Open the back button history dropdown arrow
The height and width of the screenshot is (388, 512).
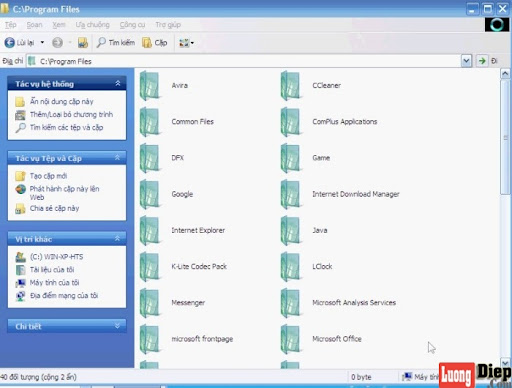point(42,43)
